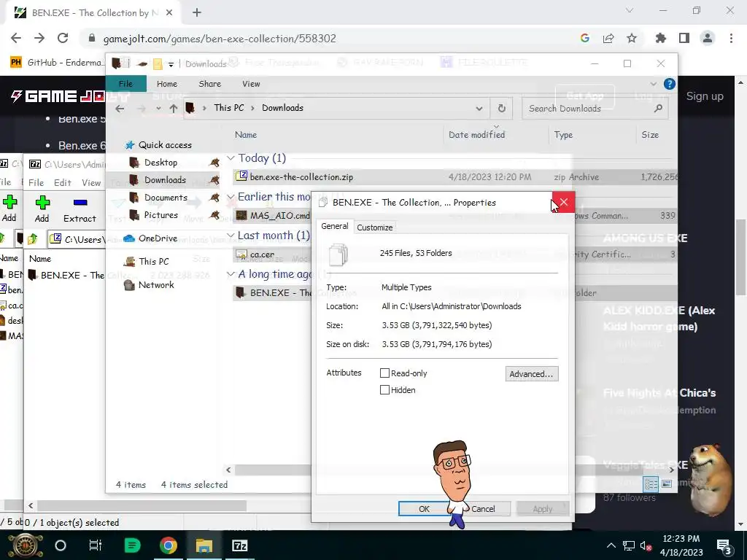Select Documents in Explorer sidebar
This screenshot has width=747, height=560.
tap(166, 197)
